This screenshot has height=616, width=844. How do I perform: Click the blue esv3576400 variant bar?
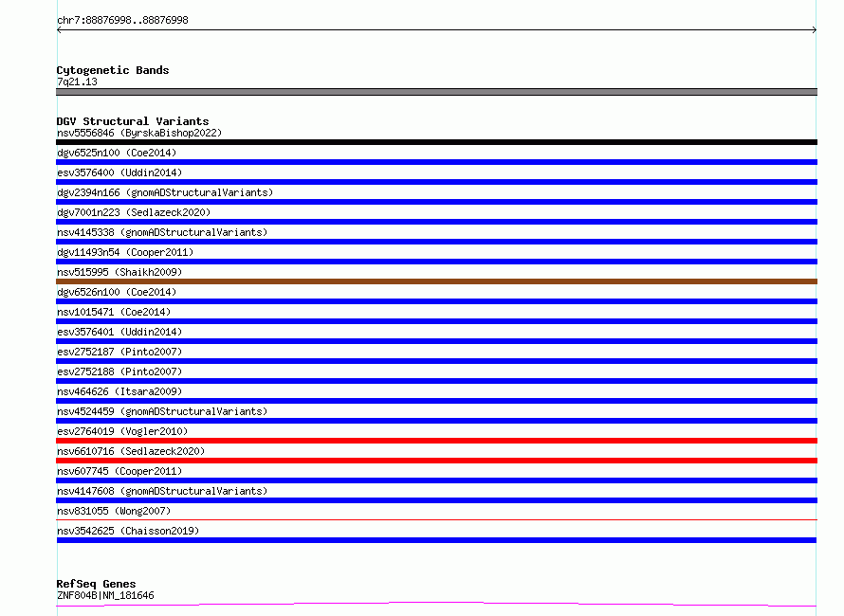coord(436,182)
